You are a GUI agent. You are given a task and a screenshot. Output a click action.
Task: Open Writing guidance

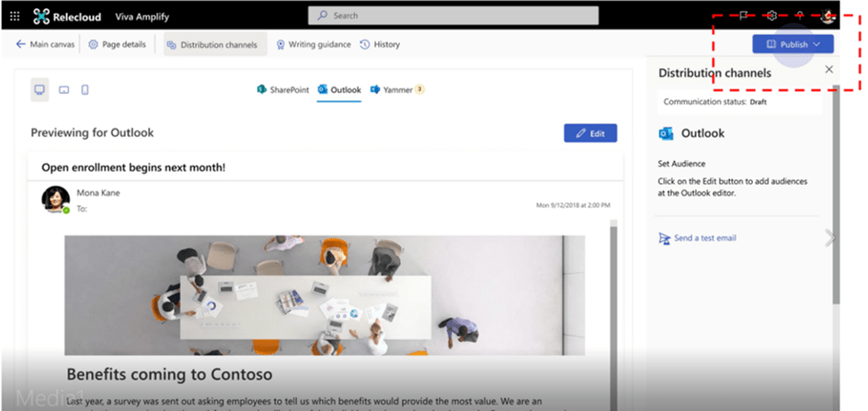314,44
